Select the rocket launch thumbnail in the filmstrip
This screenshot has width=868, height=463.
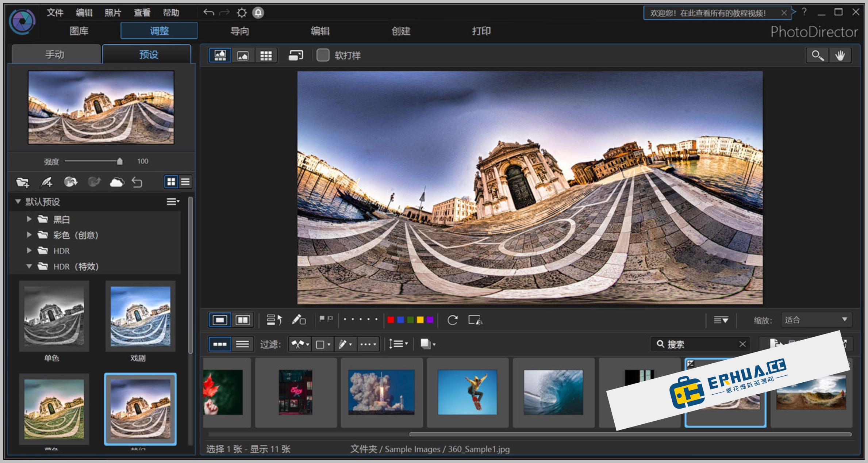click(x=382, y=393)
